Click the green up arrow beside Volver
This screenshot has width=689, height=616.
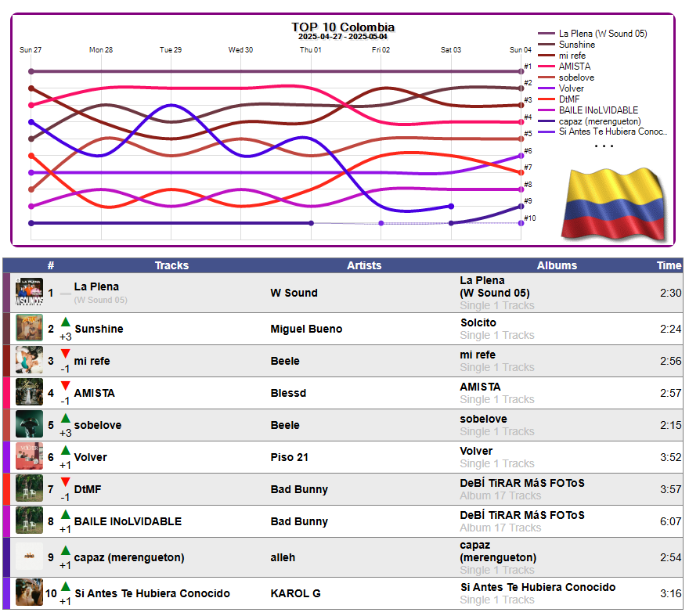coord(66,450)
